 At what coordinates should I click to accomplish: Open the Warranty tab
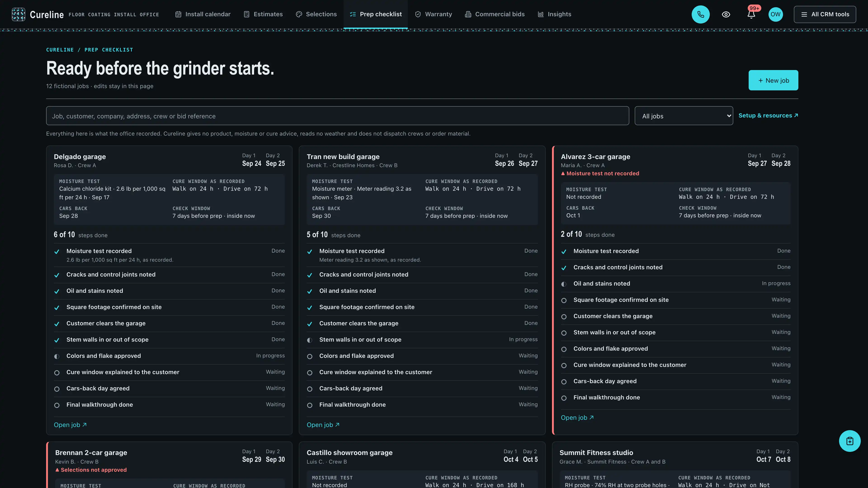[x=433, y=14]
